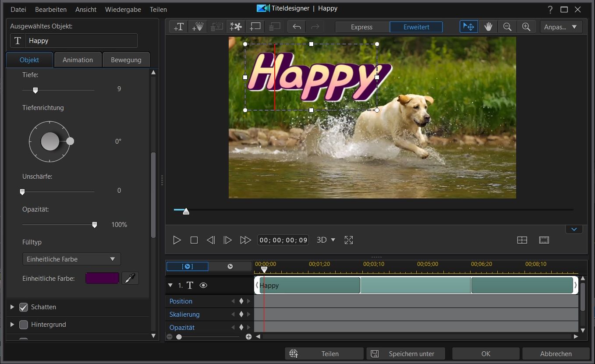Select the hand pan tool
The height and width of the screenshot is (364, 595).
tap(488, 27)
